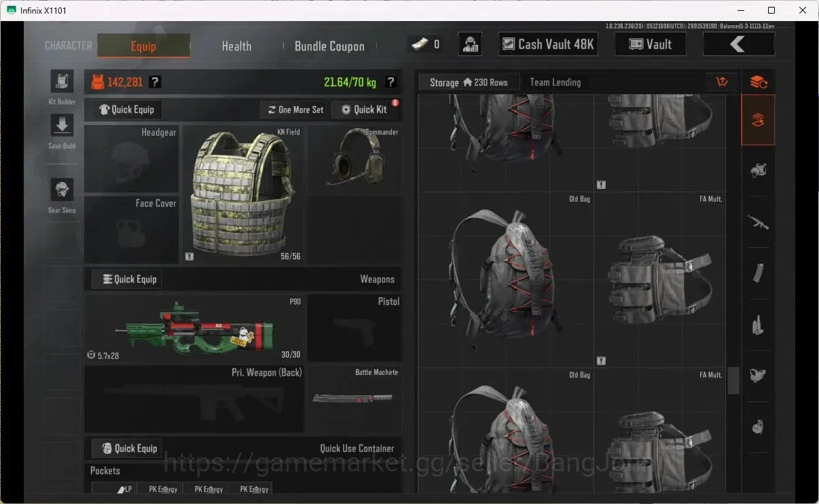The height and width of the screenshot is (504, 819).
Task: Click the orange auto-sort stack icon
Action: (758, 82)
